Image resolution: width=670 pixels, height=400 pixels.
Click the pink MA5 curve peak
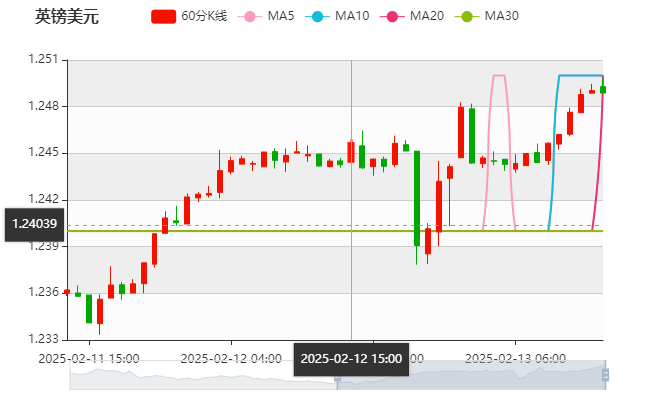498,75
